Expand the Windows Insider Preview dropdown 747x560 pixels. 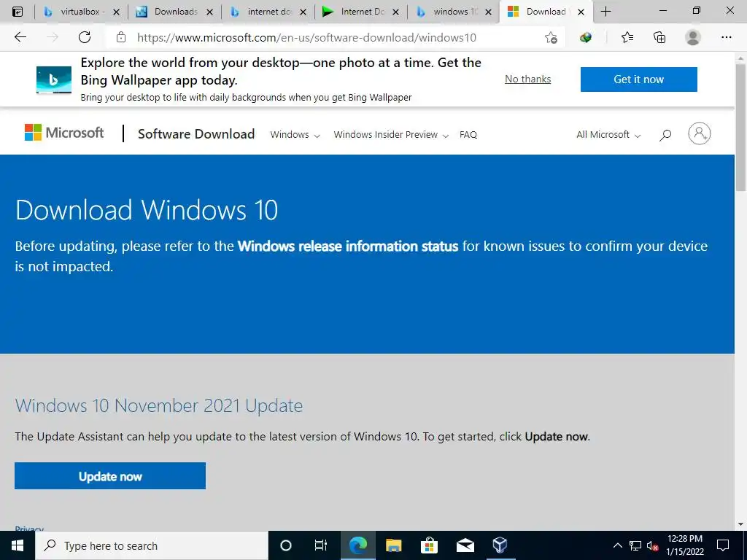pyautogui.click(x=391, y=135)
